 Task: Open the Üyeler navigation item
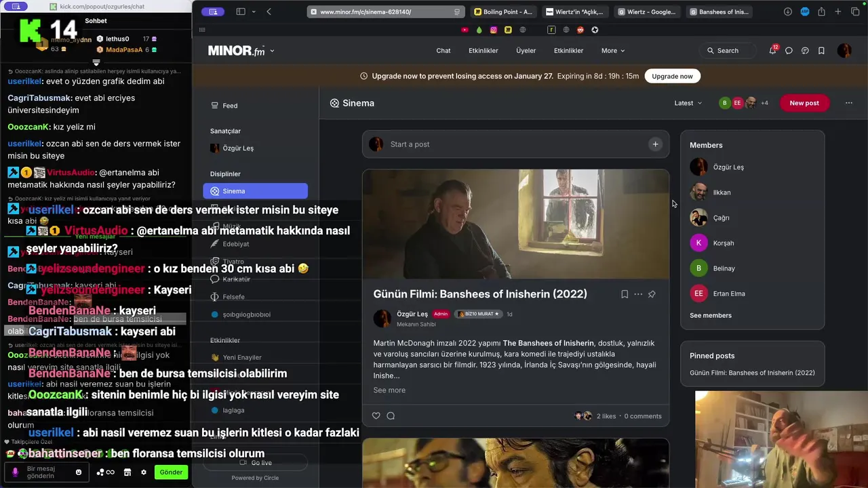(526, 51)
